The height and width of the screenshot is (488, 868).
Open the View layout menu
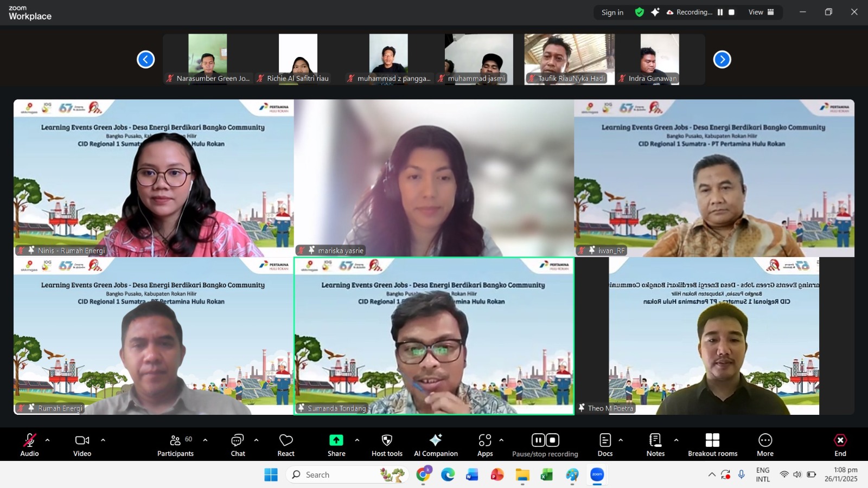point(761,12)
